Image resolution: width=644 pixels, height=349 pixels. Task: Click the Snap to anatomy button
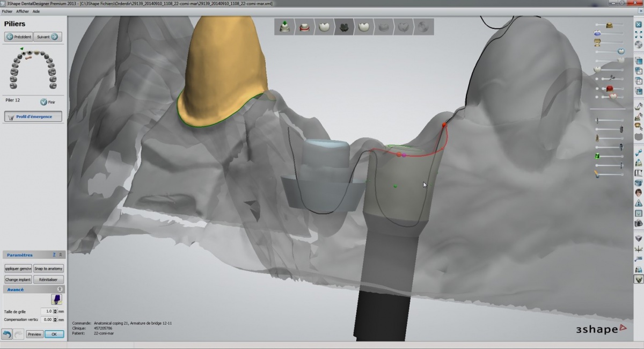48,268
